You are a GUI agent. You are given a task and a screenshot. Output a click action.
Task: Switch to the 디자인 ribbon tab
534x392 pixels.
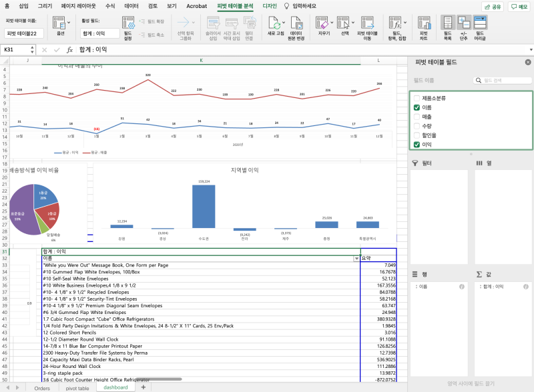(270, 6)
